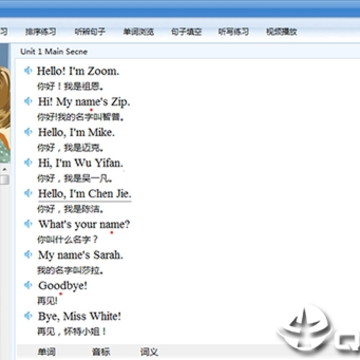360x360 pixels.
Task: Open the 听写练习 tab
Action: coord(234,32)
